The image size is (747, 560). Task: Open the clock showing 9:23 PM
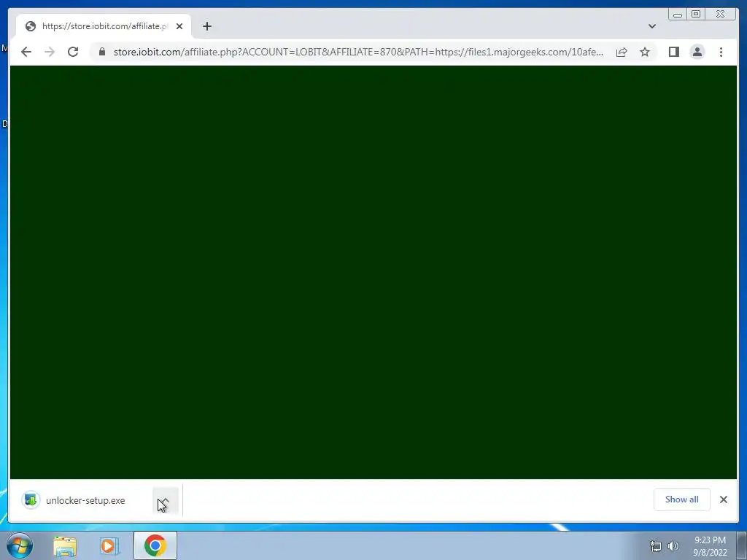(710, 546)
